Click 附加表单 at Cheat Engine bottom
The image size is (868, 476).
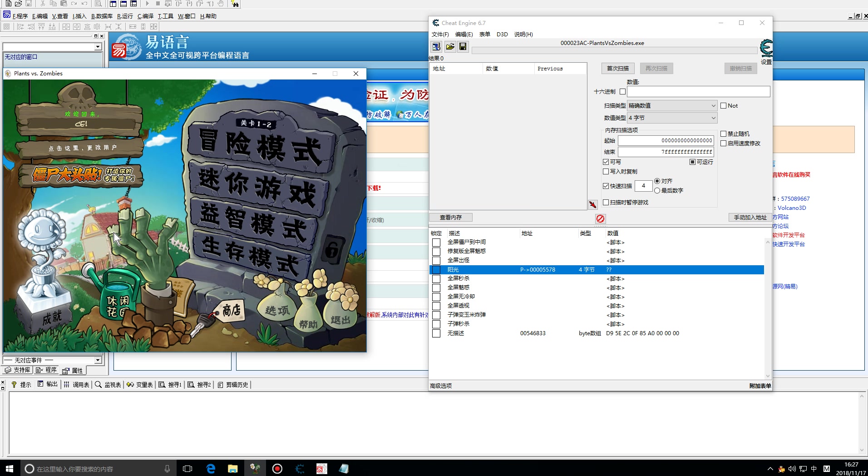tap(760, 386)
